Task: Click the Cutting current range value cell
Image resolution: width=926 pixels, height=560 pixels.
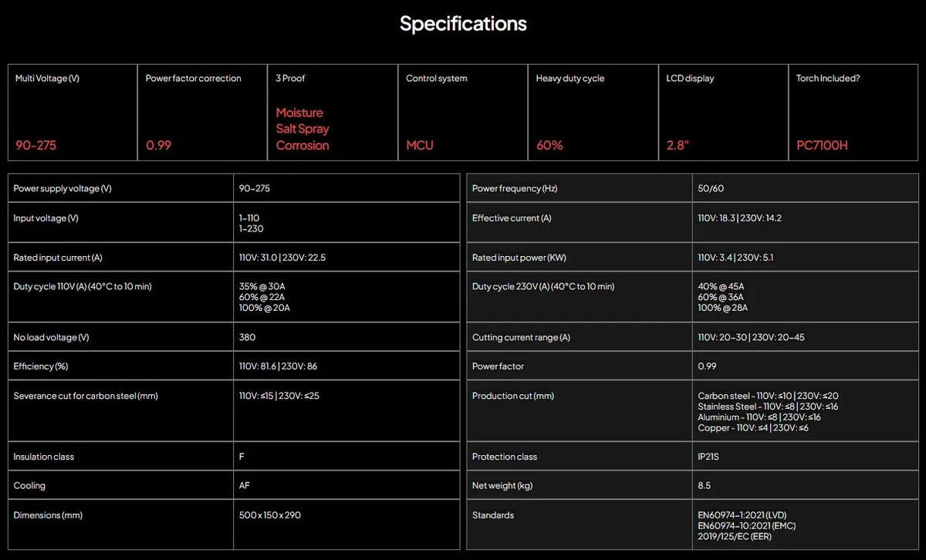Action: 805,337
